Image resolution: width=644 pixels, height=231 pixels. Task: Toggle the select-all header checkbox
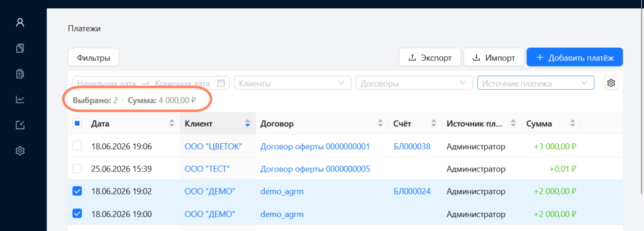coord(77,124)
